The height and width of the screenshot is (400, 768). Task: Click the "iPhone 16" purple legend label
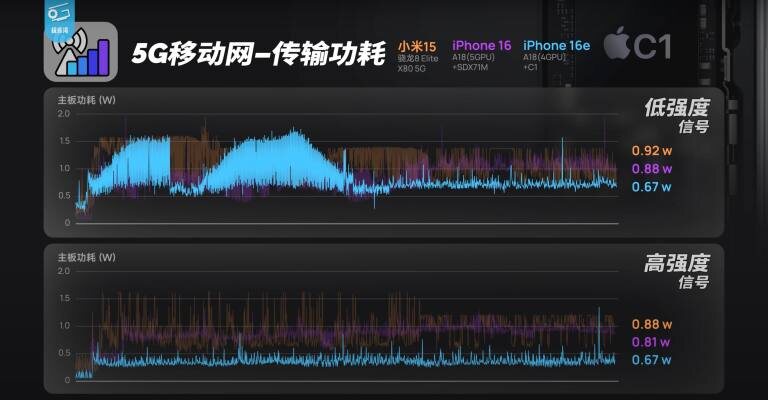point(481,46)
